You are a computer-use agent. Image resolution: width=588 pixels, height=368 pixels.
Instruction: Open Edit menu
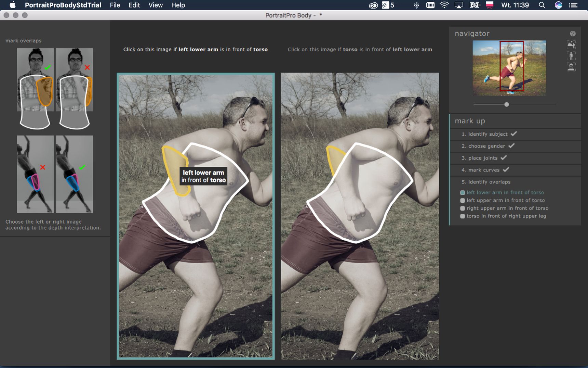(x=134, y=5)
